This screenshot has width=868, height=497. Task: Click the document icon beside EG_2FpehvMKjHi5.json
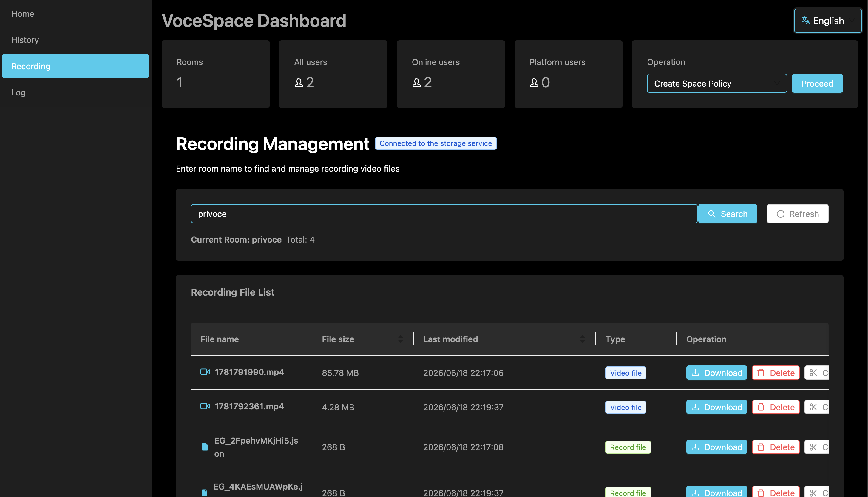205,447
